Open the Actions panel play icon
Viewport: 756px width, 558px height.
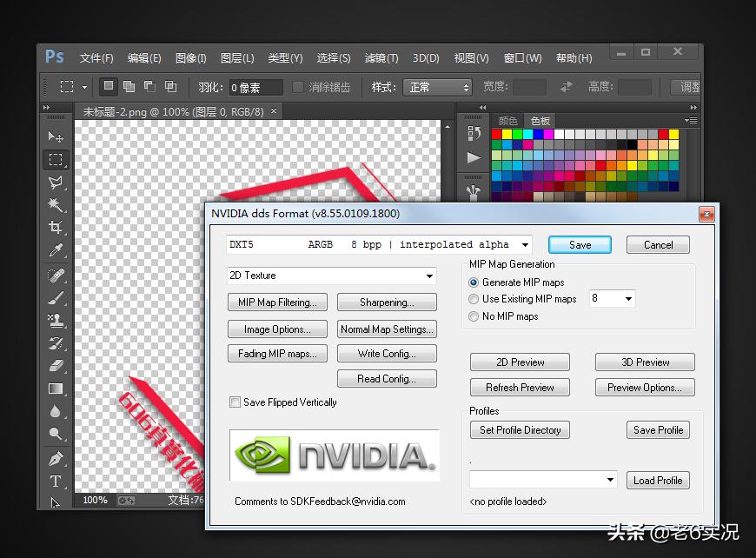click(474, 157)
